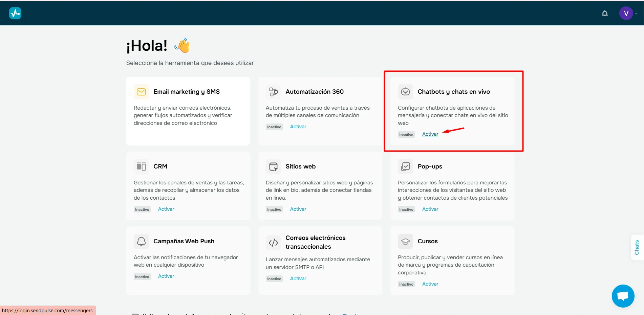Click the transactional emails code icon
This screenshot has width=644, height=315.
click(x=273, y=243)
